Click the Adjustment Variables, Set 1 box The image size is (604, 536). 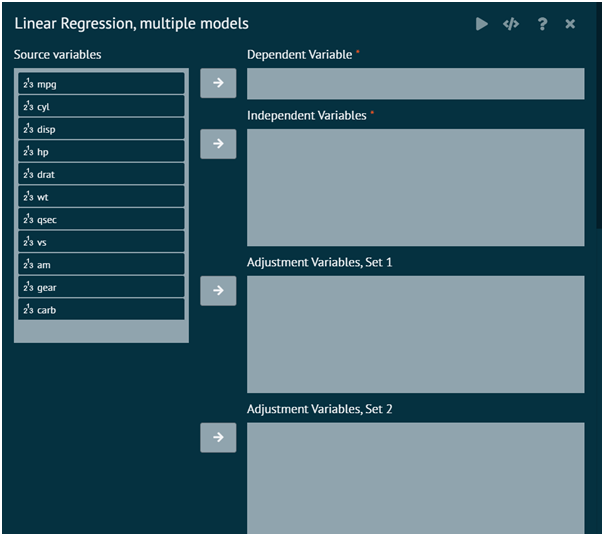tap(416, 334)
